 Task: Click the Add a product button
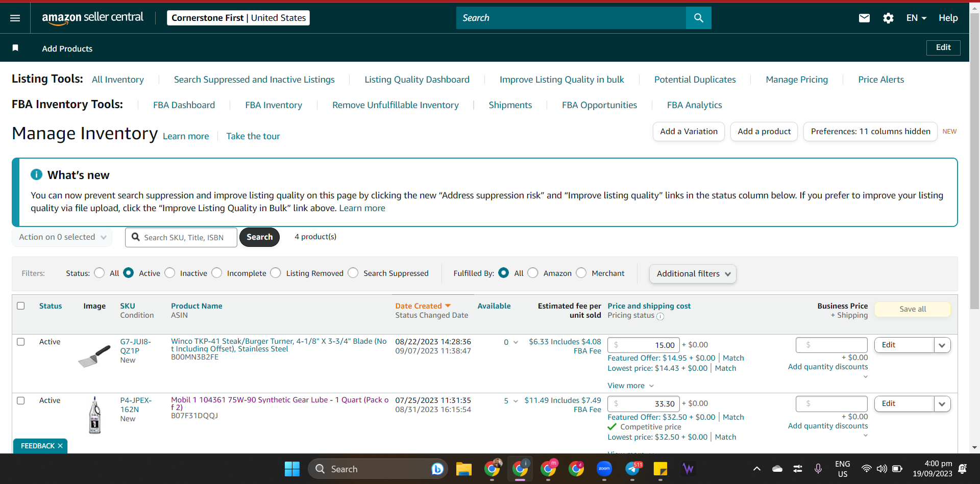point(764,132)
